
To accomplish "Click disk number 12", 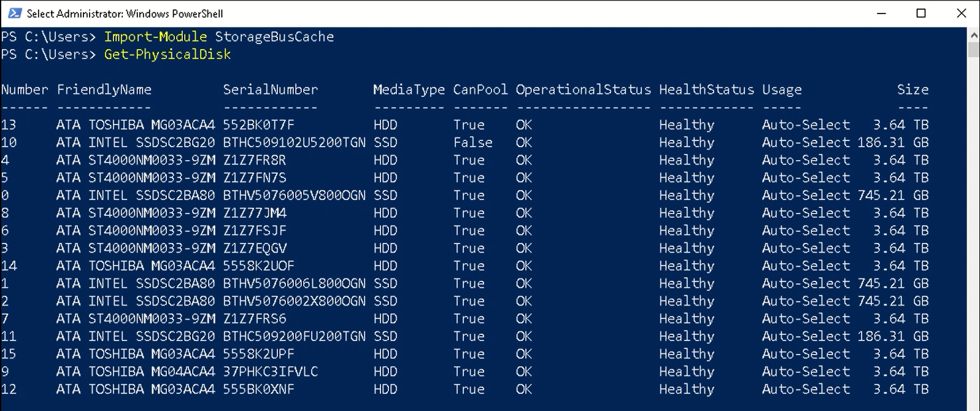I will (9, 390).
